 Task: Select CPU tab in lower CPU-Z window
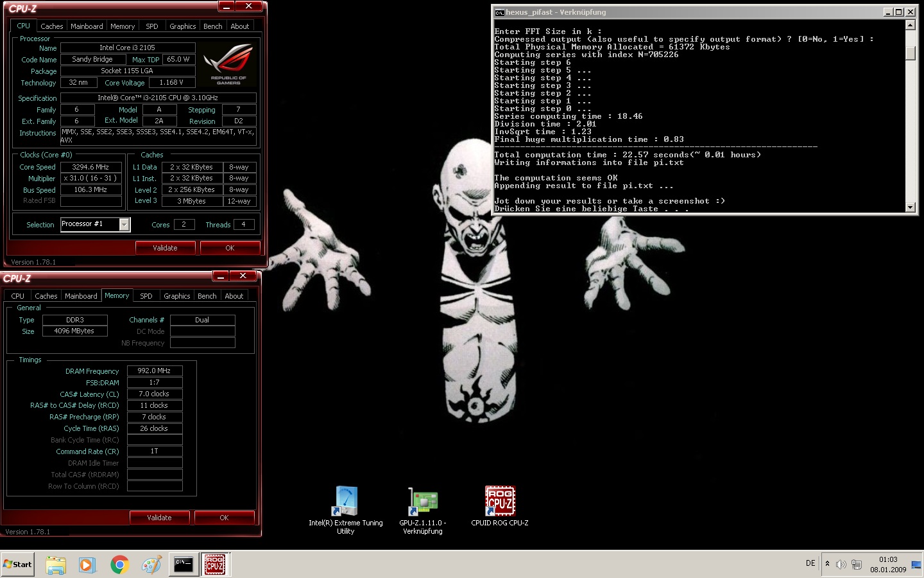[x=18, y=296]
